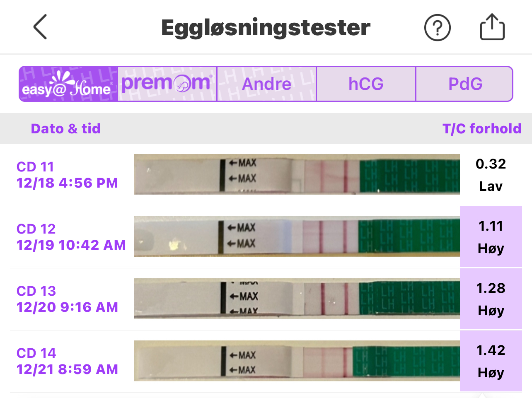532x398 pixels.
Task: Switch to the Andre tab
Action: (266, 84)
